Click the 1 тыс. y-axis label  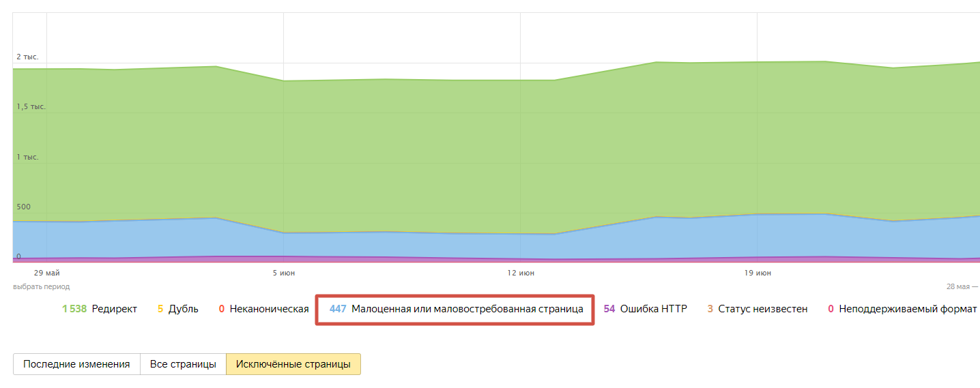[x=28, y=157]
